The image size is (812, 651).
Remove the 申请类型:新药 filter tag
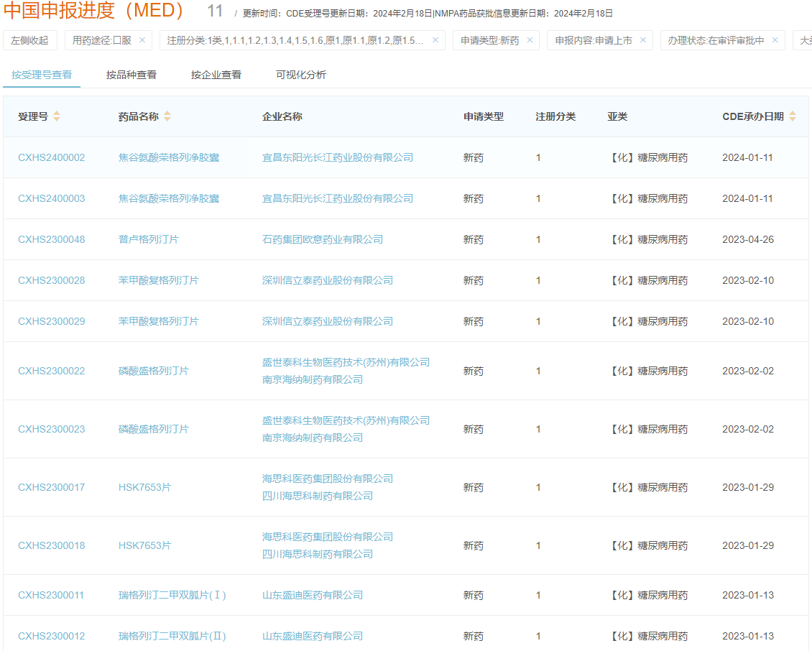530,40
